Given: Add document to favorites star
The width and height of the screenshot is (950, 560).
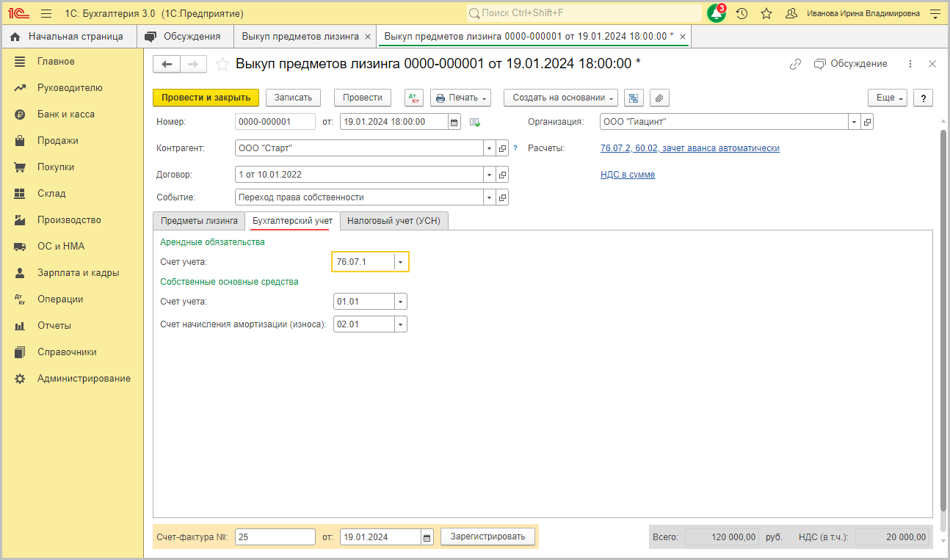Looking at the screenshot, I should 222,65.
